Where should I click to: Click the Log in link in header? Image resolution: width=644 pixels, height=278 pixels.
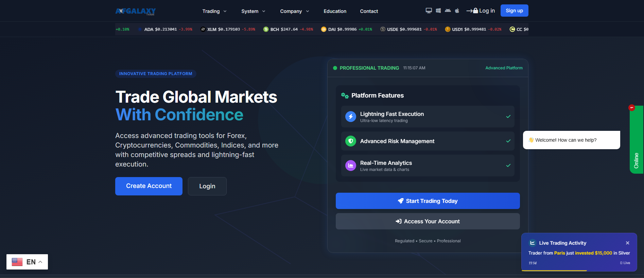(481, 11)
